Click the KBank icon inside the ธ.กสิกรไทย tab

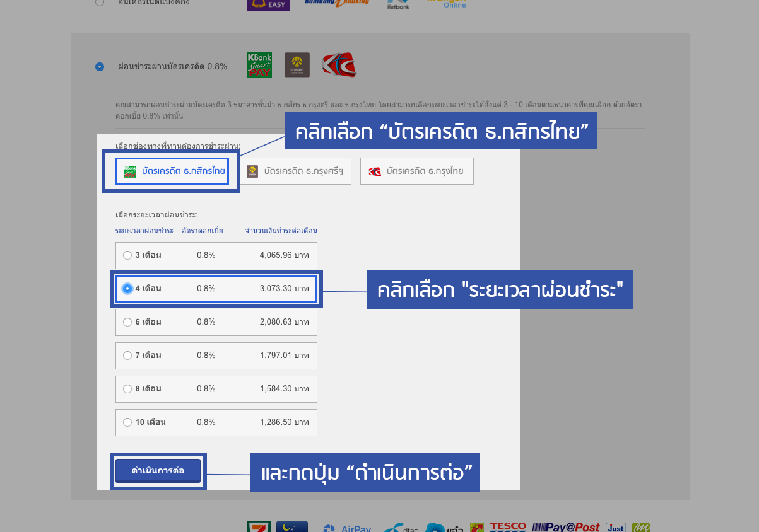(x=130, y=171)
